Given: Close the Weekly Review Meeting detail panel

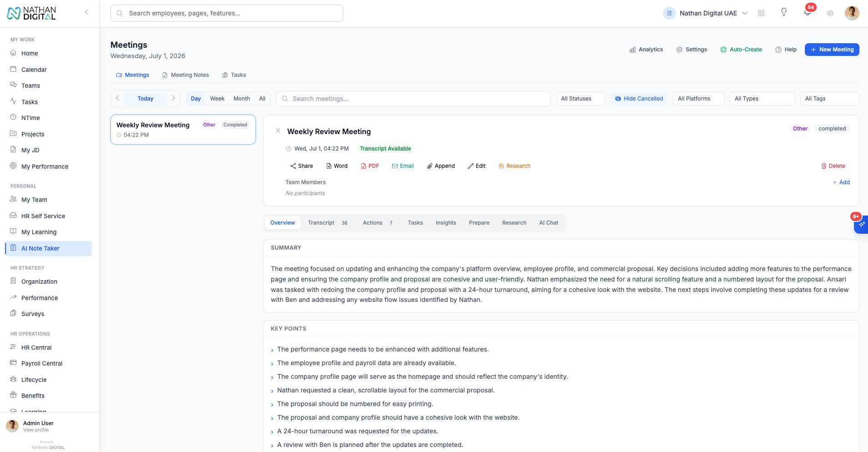Looking at the screenshot, I should click(278, 131).
